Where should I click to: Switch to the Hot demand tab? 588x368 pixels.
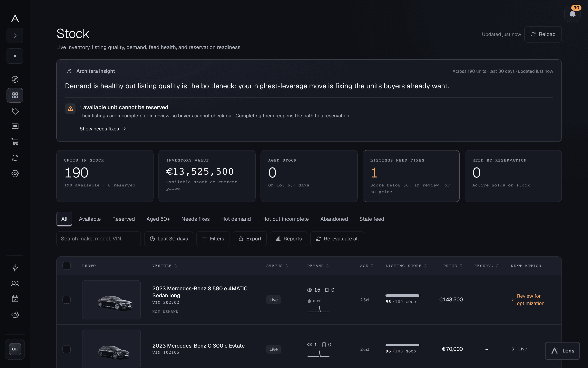coord(236,219)
